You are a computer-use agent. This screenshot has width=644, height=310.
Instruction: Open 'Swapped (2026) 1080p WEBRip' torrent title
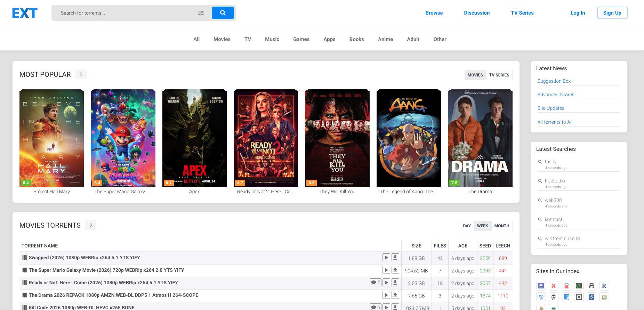point(84,258)
